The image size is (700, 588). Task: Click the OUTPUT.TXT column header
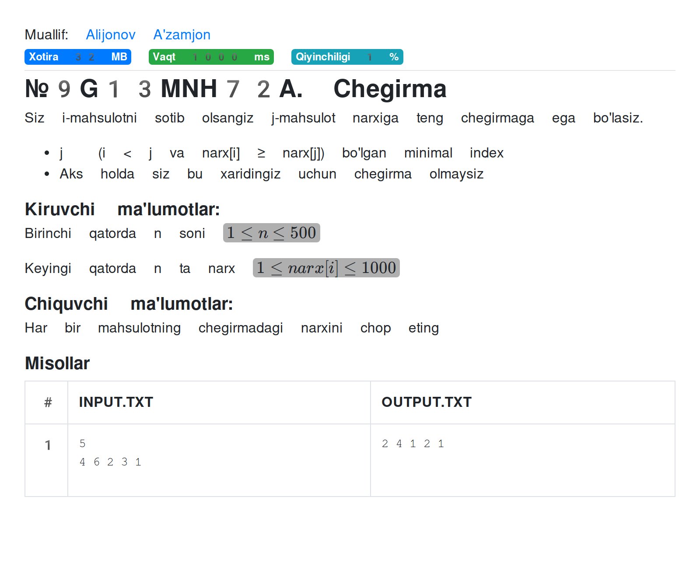pos(427,402)
